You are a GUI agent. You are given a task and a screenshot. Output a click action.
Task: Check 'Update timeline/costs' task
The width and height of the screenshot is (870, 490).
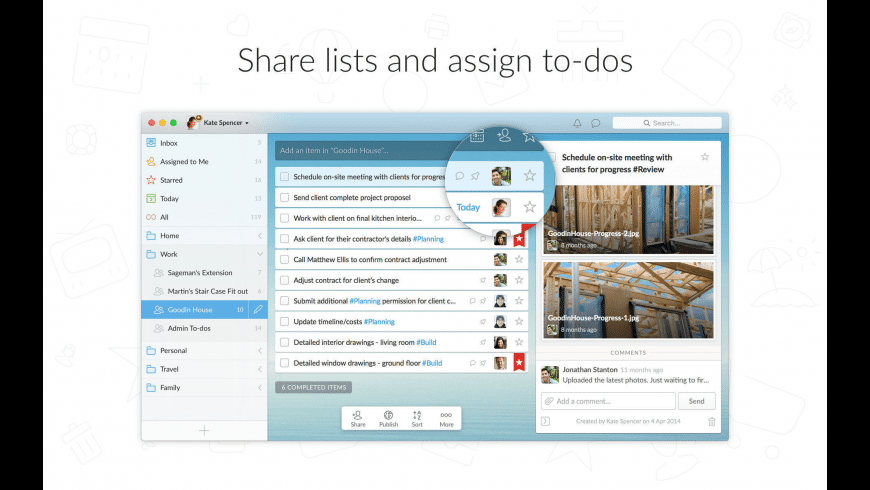[x=284, y=321]
